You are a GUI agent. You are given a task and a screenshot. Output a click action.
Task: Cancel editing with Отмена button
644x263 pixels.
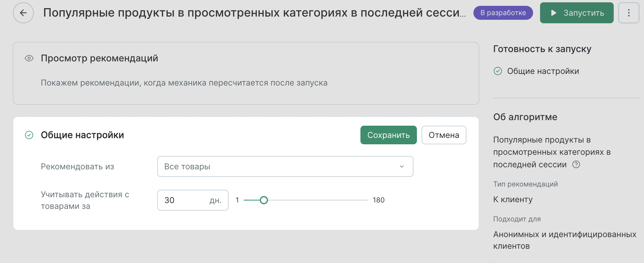coord(444,135)
